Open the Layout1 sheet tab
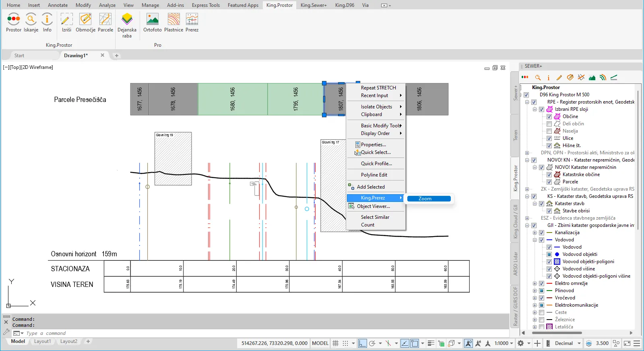644x351 pixels. pyautogui.click(x=42, y=341)
